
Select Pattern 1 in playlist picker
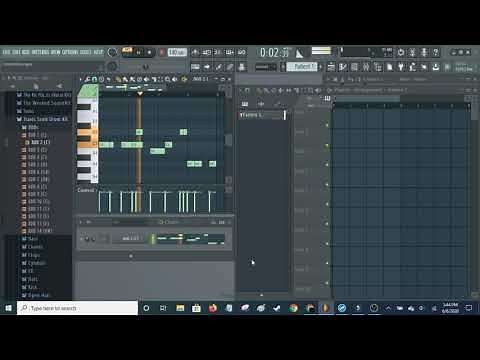262,115
